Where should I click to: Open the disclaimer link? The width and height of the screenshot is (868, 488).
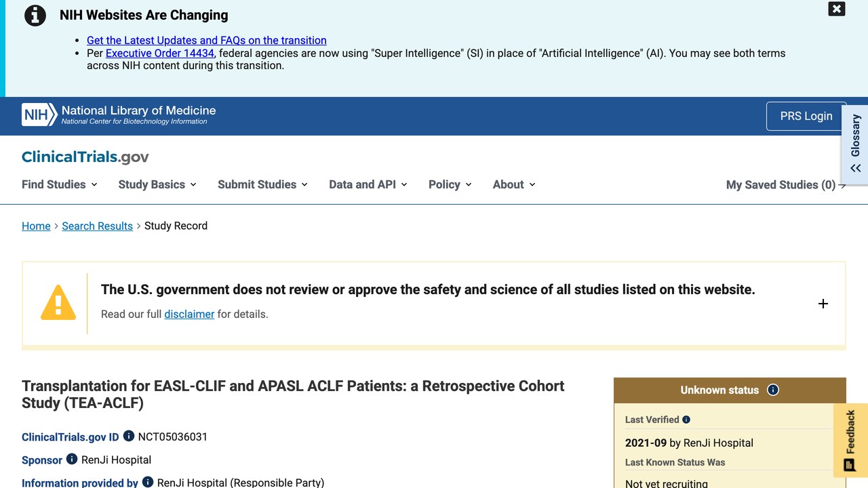[189, 314]
